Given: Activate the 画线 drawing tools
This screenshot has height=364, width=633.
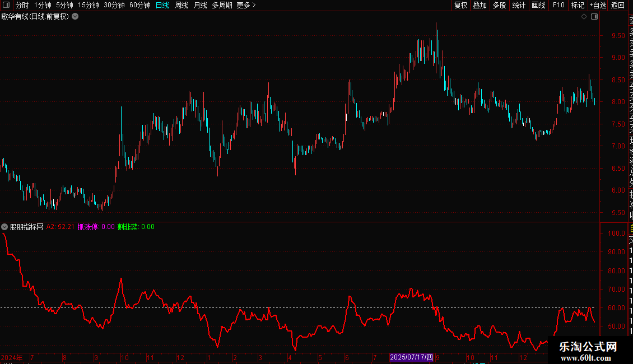Looking at the screenshot, I should [538, 5].
